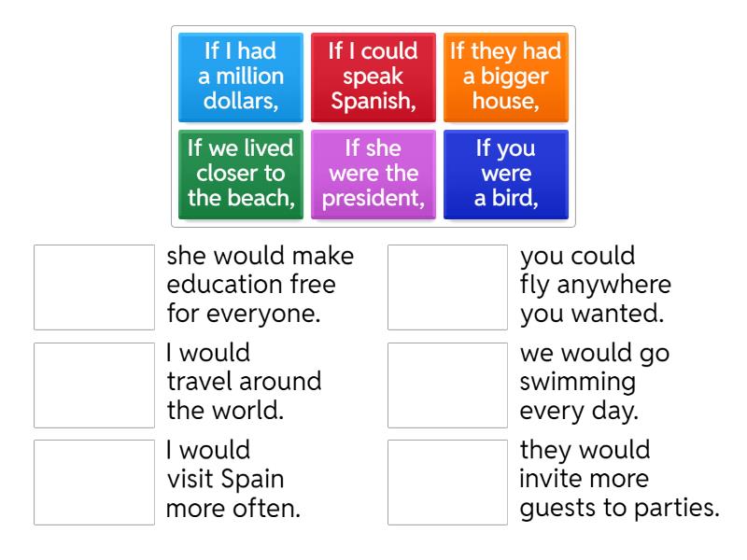Viewport: 747px width, 560px height.
Task: Pick the 'If I had a million dollars,' tile
Action: 241,77
